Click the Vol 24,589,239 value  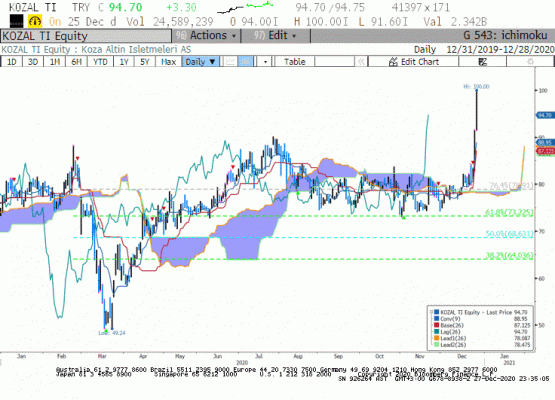(x=170, y=22)
